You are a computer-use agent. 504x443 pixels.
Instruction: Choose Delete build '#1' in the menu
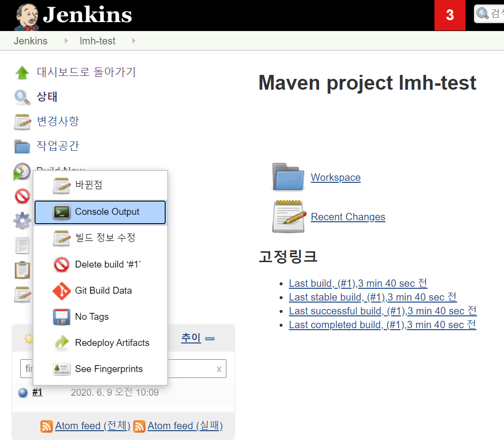tap(100, 265)
